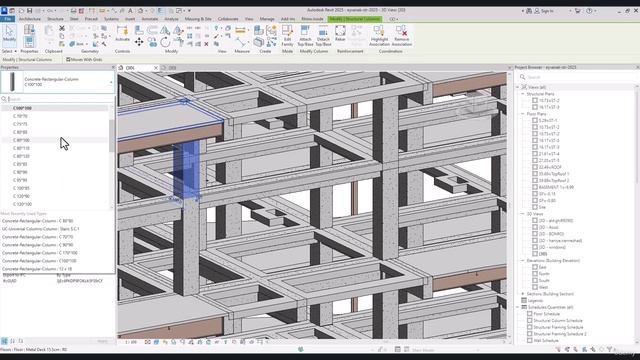Click the Rebar tool

[340, 33]
